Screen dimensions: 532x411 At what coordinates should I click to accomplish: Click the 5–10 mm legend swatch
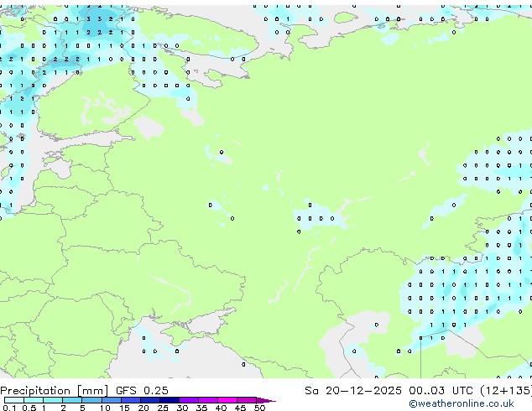(91, 400)
